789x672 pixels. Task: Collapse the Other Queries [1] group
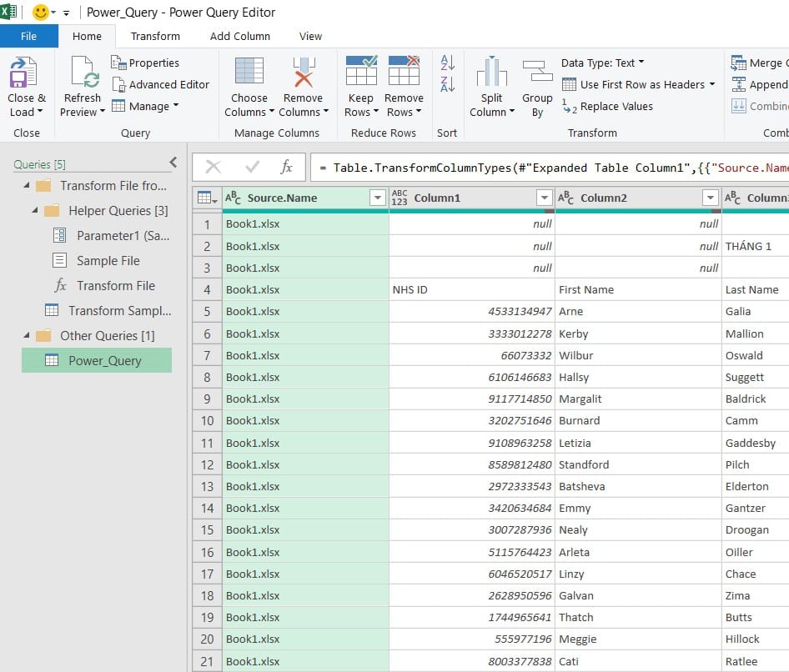coord(26,335)
